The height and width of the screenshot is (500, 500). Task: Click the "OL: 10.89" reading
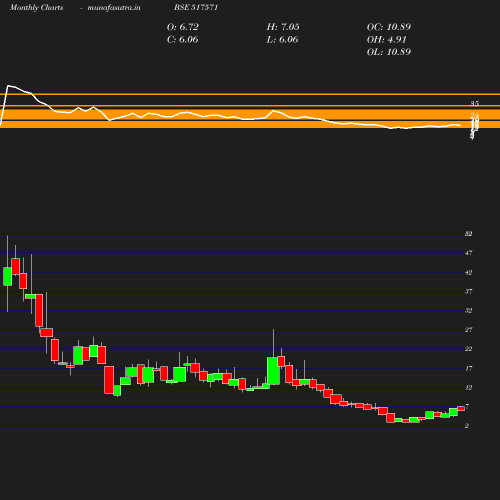coord(389,52)
